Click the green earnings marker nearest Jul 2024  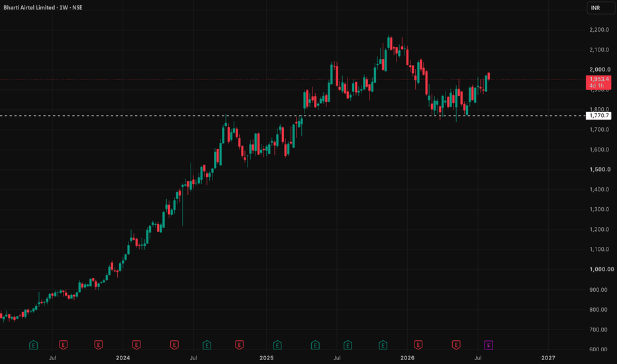207,345
